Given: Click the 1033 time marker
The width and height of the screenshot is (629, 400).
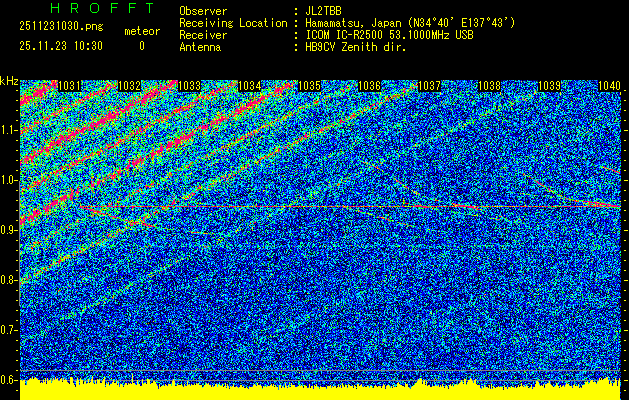Looking at the screenshot, I should 188,86.
